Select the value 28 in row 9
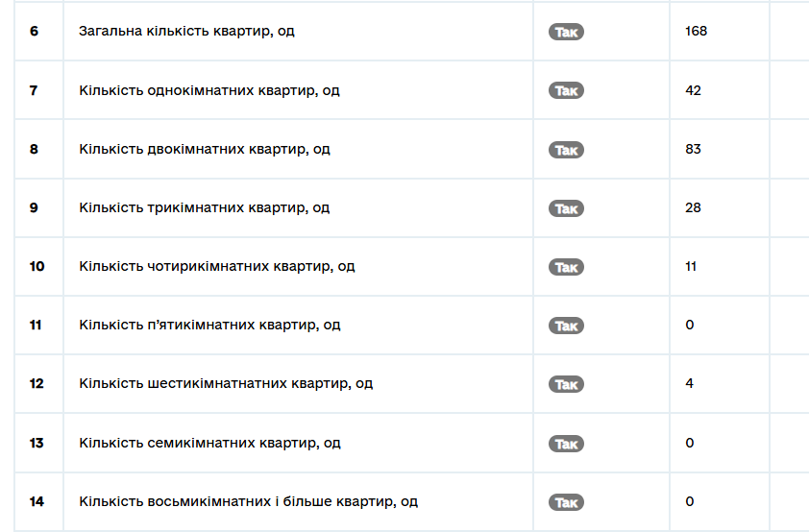The height and width of the screenshot is (532, 809). coord(693,207)
